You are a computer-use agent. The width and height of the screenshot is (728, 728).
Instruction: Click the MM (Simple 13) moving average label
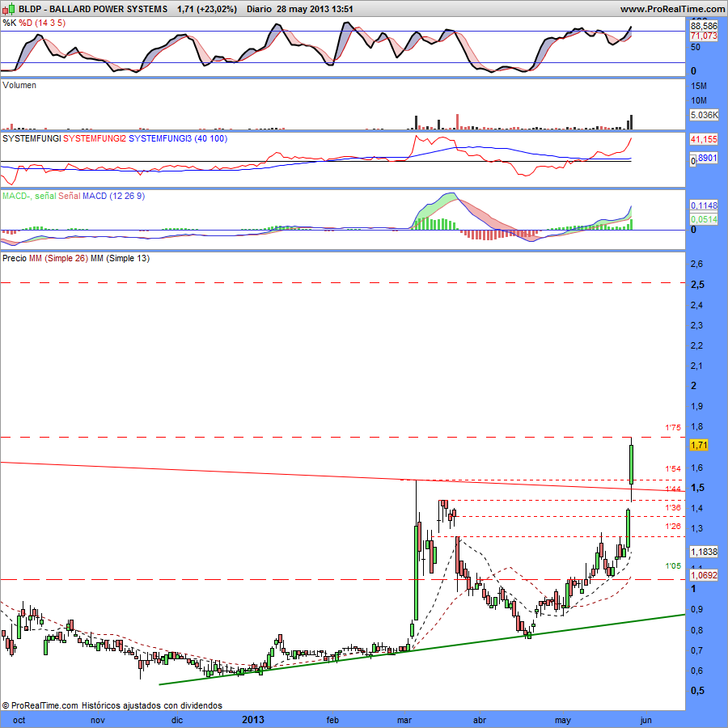(121, 258)
